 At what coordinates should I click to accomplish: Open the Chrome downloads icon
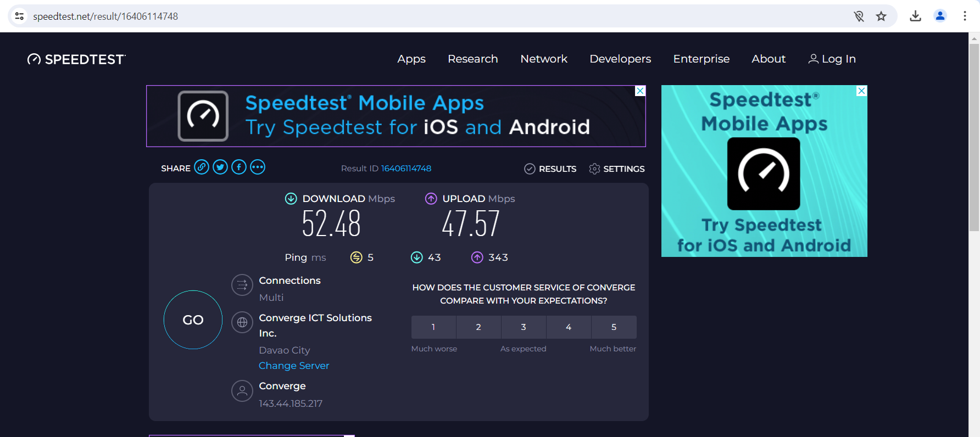(915, 16)
